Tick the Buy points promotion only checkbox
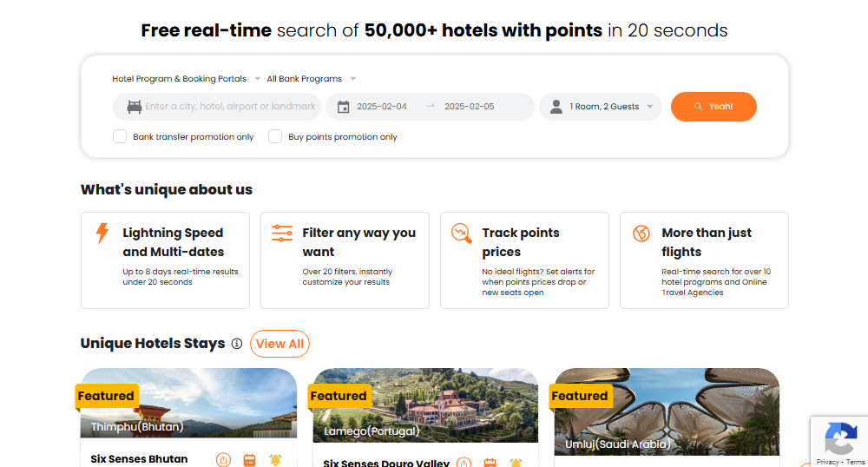Viewport: 868px width, 467px height. pyautogui.click(x=275, y=136)
